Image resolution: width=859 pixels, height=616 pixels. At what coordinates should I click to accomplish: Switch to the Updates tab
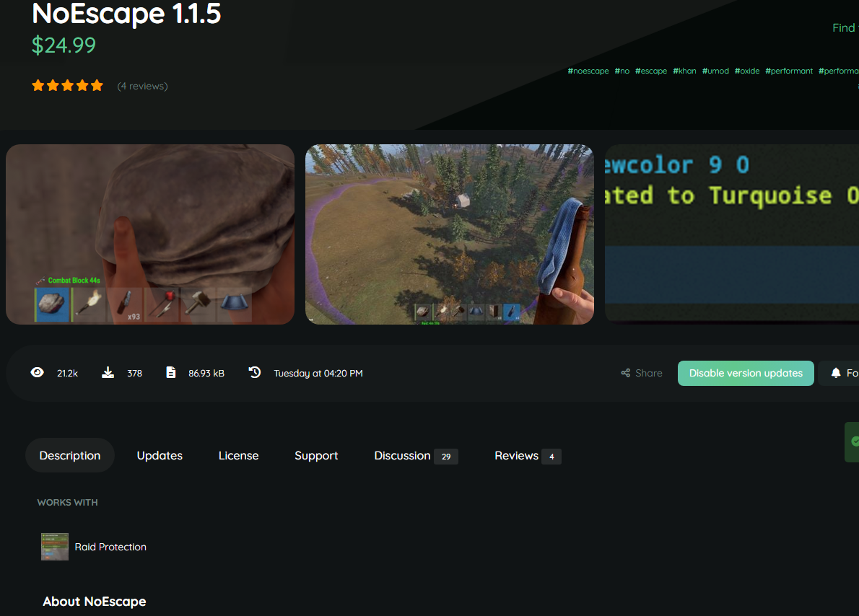click(160, 455)
